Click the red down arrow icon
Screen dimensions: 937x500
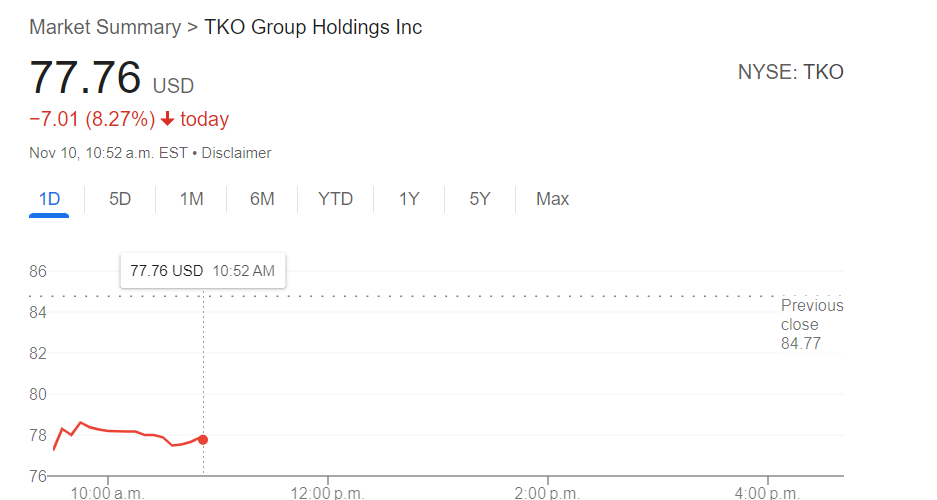coord(167,120)
